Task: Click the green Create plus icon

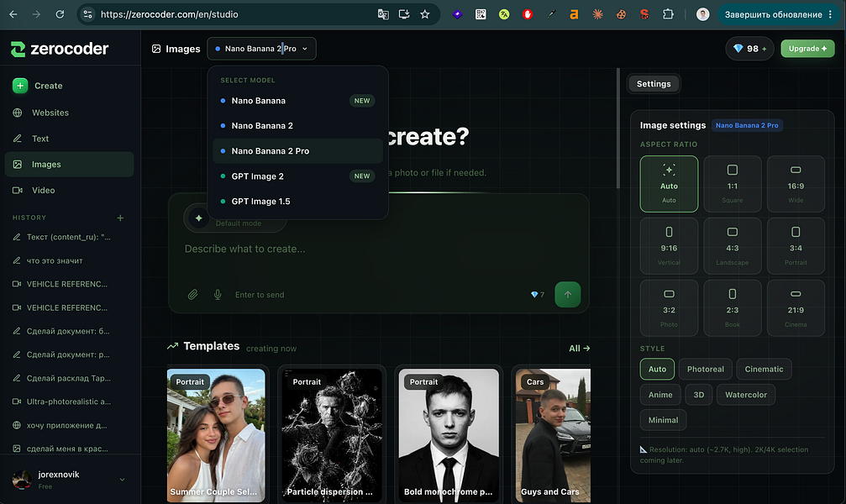Action: pos(20,85)
